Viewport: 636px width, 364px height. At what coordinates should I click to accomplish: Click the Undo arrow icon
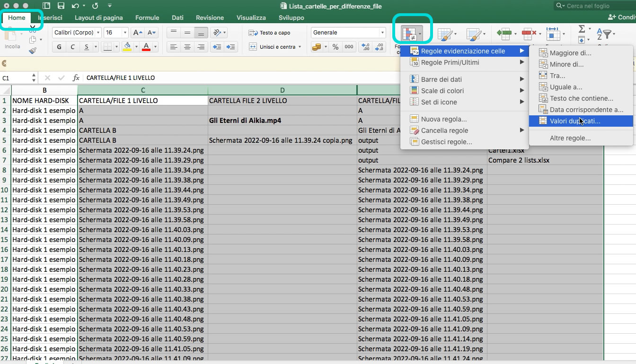point(76,6)
